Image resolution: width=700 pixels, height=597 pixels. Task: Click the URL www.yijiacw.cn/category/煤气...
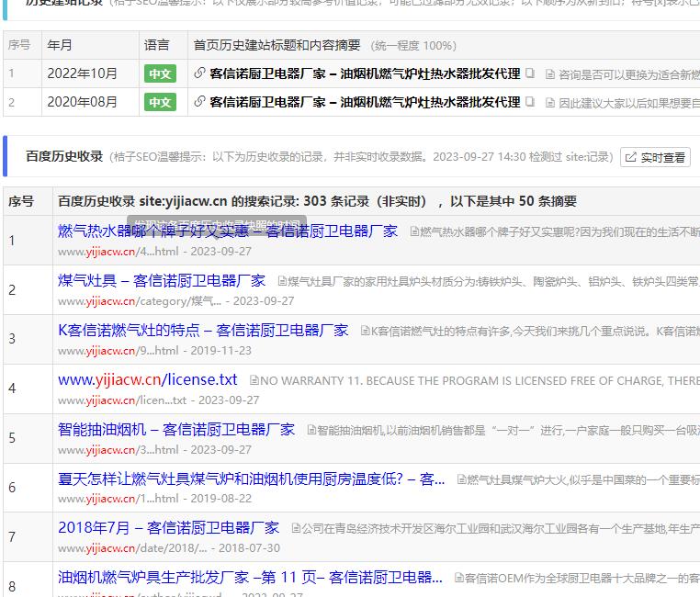click(x=140, y=301)
